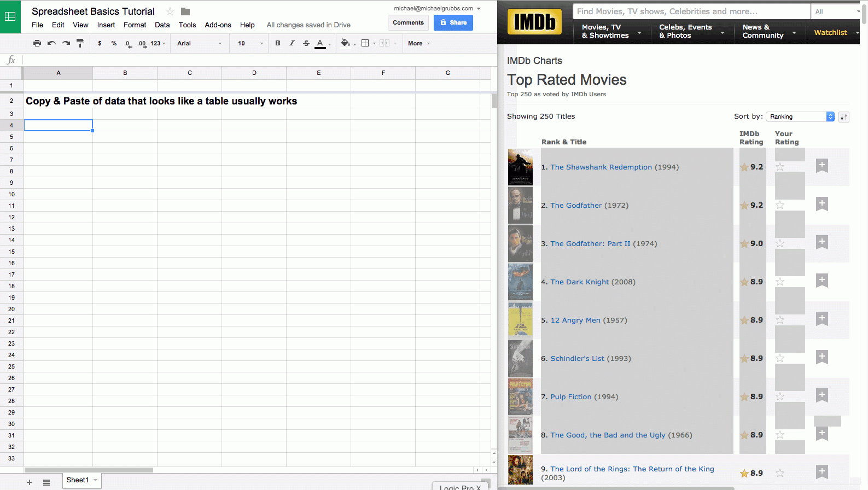Viewport: 868px width, 490px height.
Task: Rate The Godfather with star toggle
Action: pos(780,205)
